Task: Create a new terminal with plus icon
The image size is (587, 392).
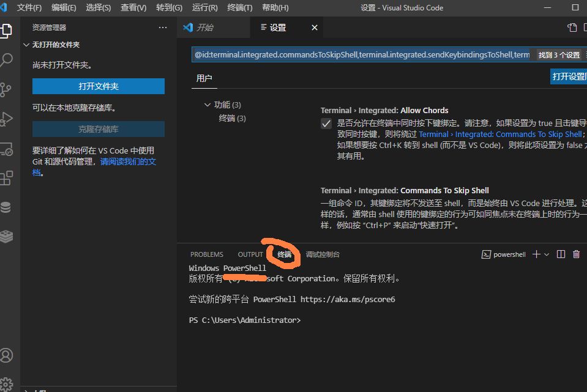Action: (x=536, y=254)
